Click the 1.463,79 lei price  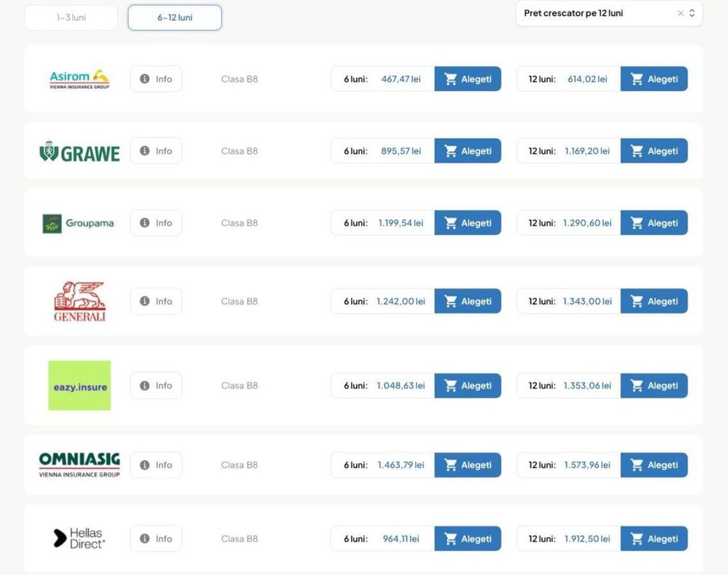400,465
